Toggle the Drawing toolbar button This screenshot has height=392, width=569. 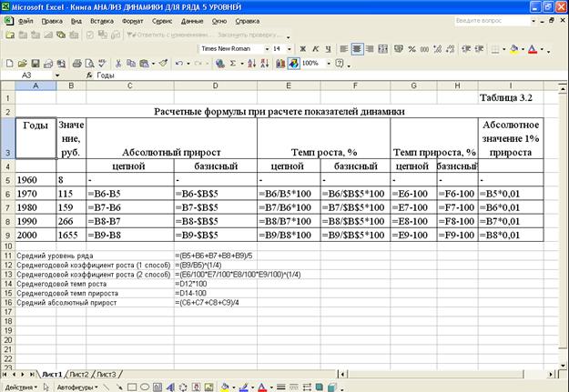pos(293,64)
